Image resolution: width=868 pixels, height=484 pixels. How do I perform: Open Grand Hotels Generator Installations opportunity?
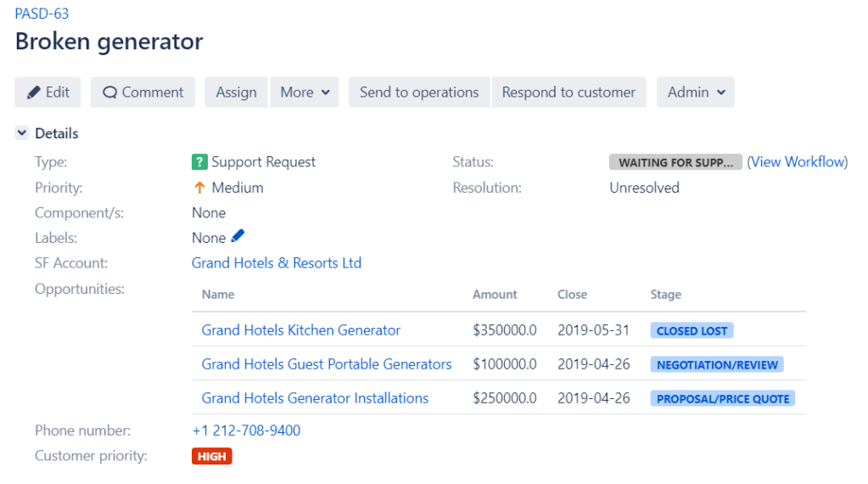click(x=315, y=398)
